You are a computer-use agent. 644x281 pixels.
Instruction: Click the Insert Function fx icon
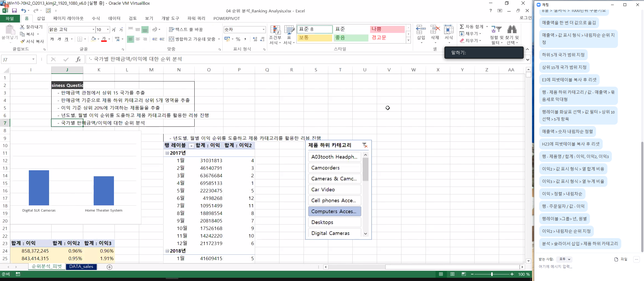point(78,59)
